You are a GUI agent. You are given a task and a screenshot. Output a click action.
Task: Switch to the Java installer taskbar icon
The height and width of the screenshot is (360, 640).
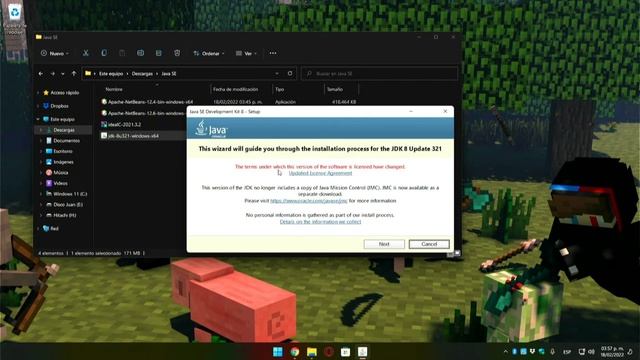coord(362,352)
